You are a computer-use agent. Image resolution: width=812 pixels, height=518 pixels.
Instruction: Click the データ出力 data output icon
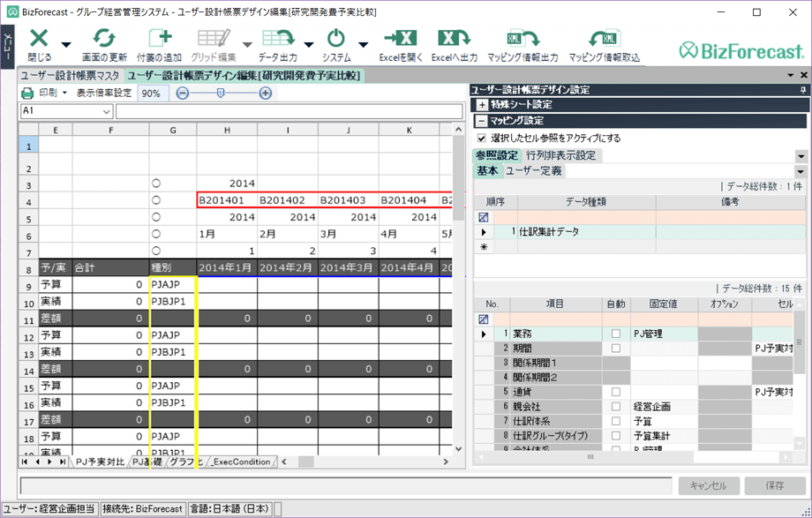click(x=277, y=39)
